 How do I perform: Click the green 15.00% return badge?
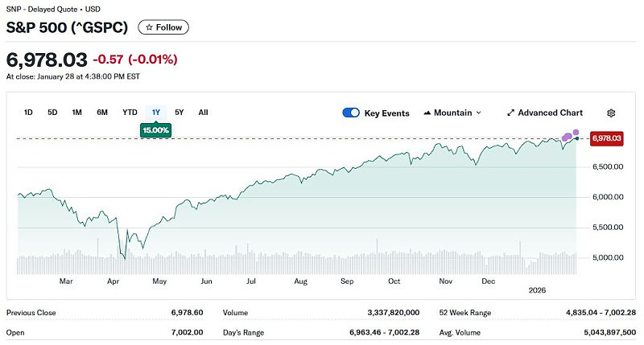pos(155,129)
